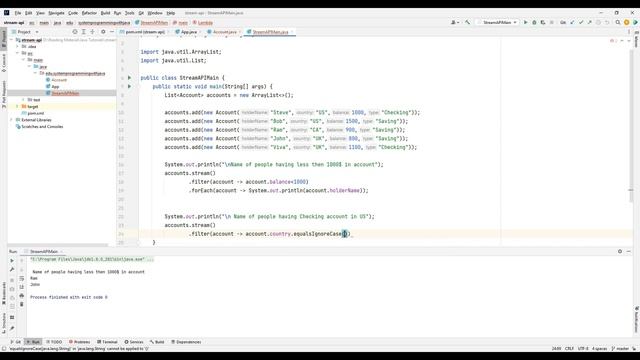Commit changes with the Git checkmark icon
This screenshot has height=360, width=640.
coord(581,22)
